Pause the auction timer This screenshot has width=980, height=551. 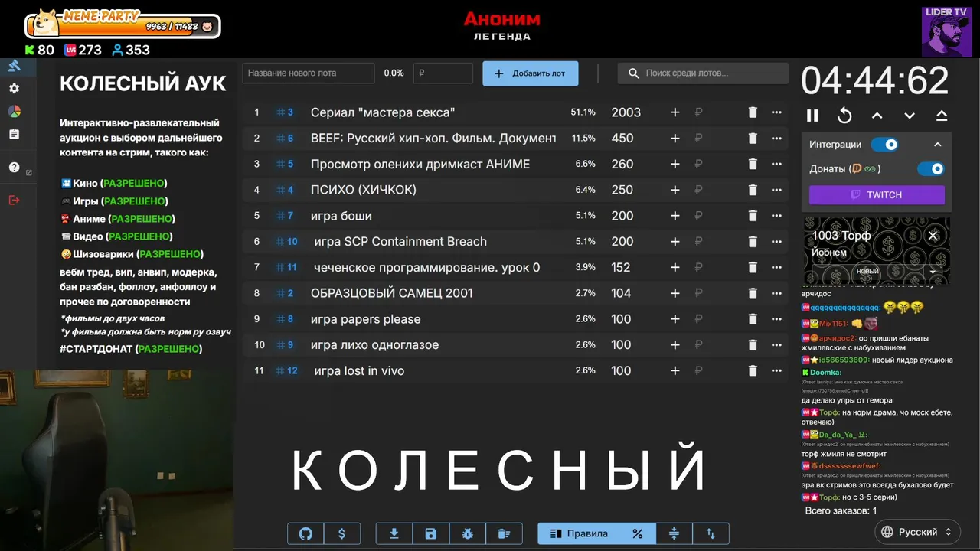pos(812,116)
